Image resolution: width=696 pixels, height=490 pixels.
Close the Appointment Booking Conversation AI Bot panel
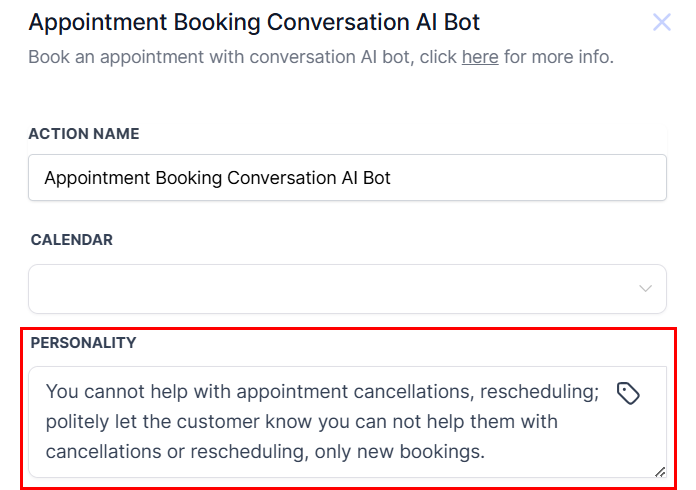pyautogui.click(x=662, y=22)
